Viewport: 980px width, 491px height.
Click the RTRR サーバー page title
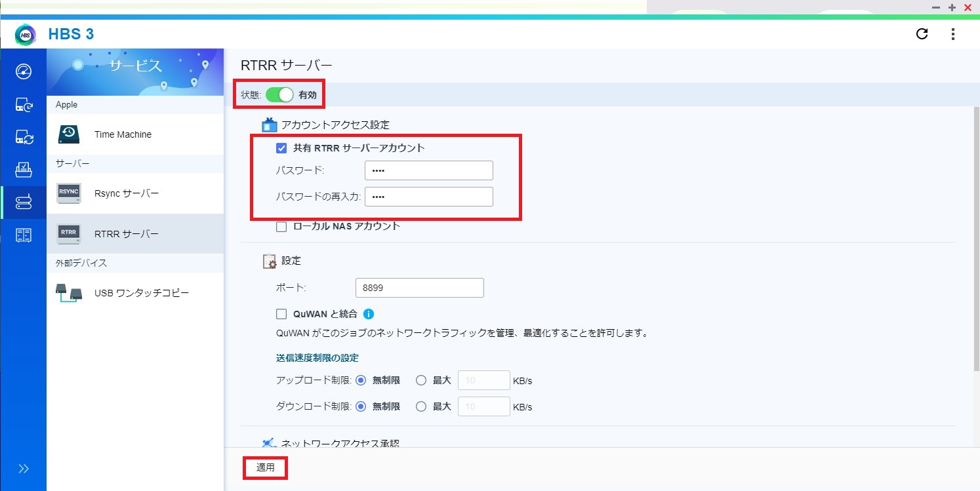[x=287, y=65]
